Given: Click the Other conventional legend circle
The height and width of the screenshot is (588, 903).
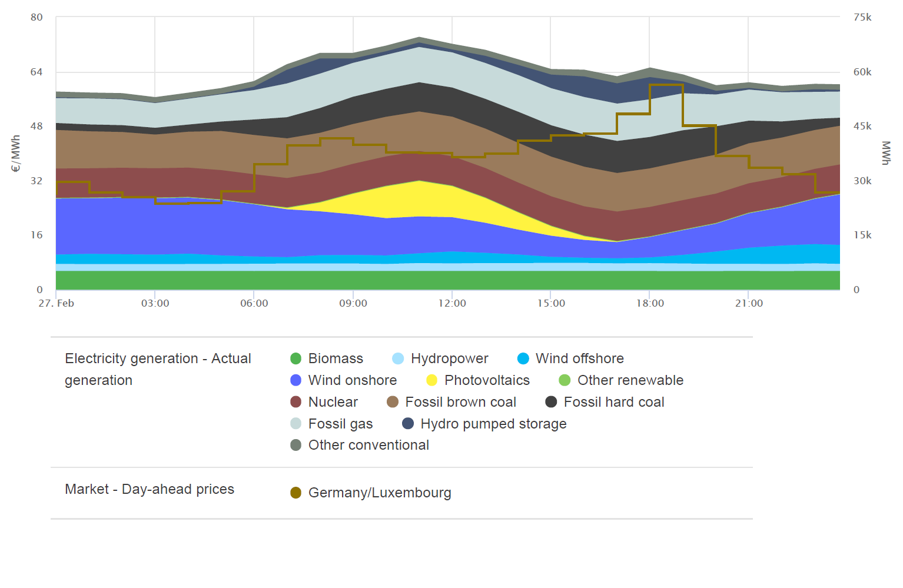Looking at the screenshot, I should coord(296,445).
